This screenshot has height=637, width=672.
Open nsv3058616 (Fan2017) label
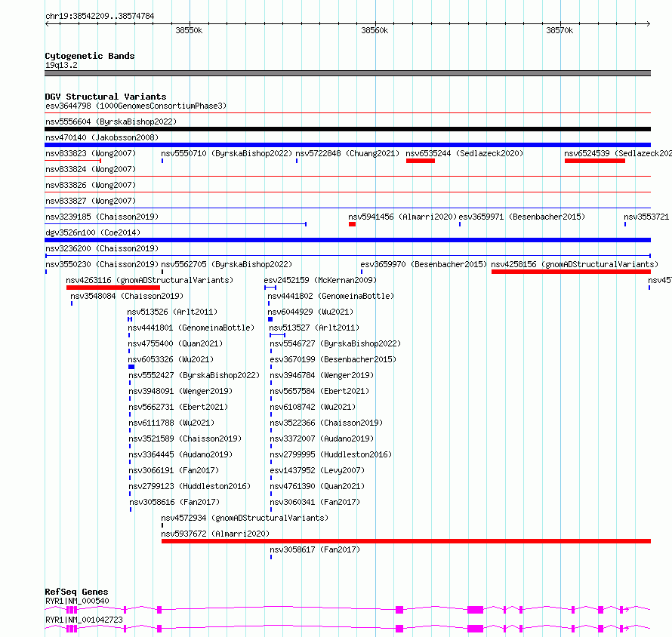coord(174,502)
